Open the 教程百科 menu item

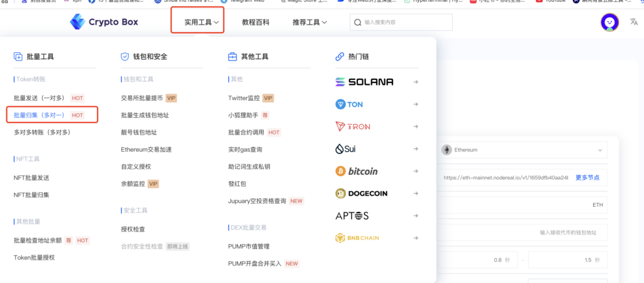click(255, 22)
